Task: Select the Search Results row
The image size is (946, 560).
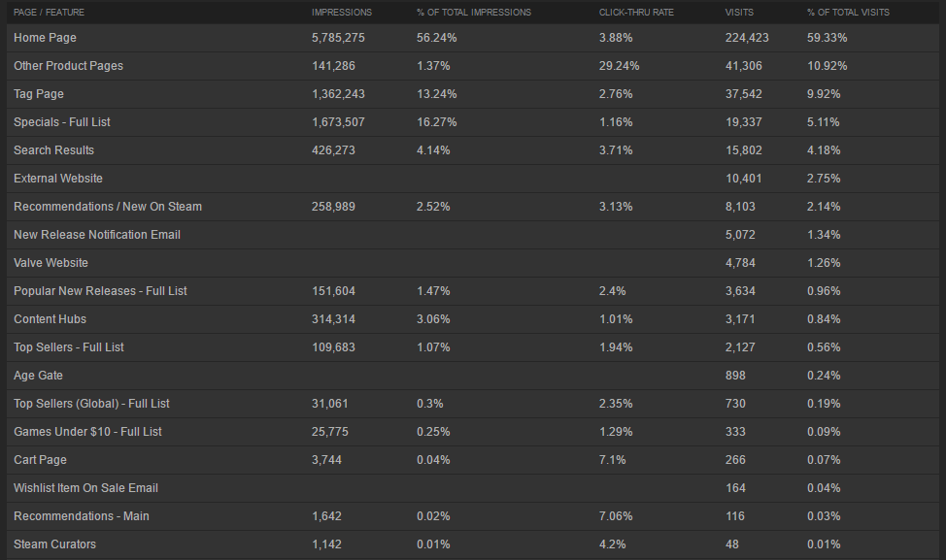Action: 473,150
